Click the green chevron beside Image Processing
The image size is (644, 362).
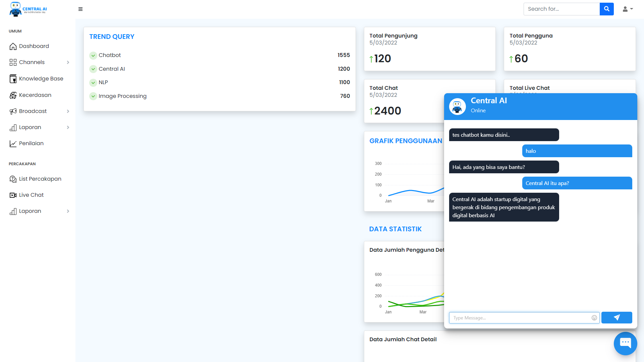click(93, 96)
